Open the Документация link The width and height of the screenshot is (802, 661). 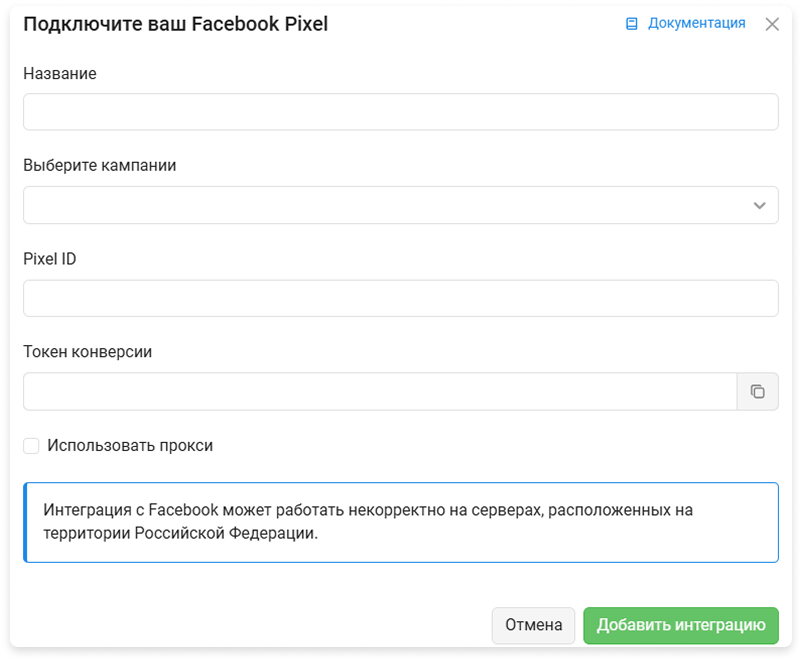[696, 23]
